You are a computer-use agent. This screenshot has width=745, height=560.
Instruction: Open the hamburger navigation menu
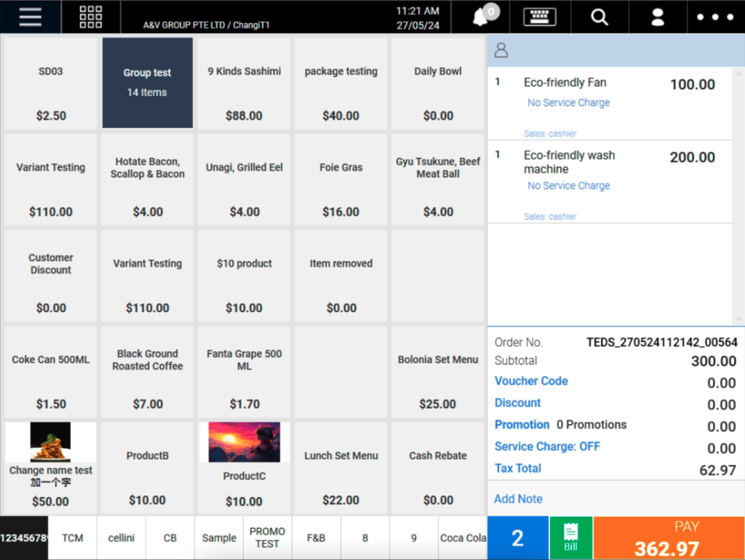(29, 17)
